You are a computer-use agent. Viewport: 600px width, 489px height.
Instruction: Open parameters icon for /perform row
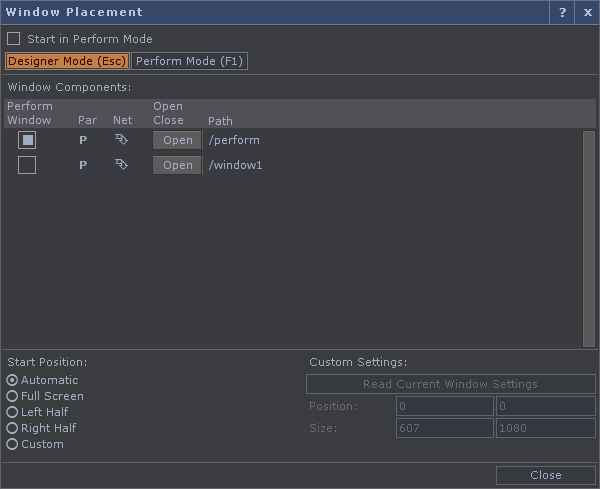click(83, 140)
